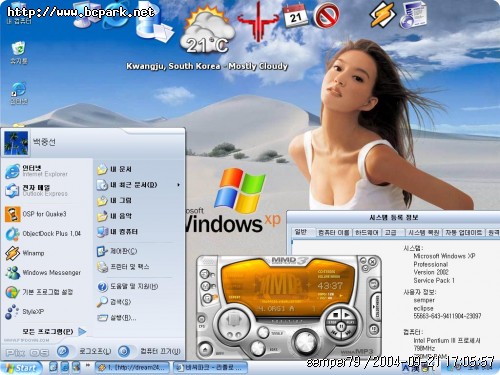Switch to the Computer Name tab
500x375 pixels.
click(334, 232)
